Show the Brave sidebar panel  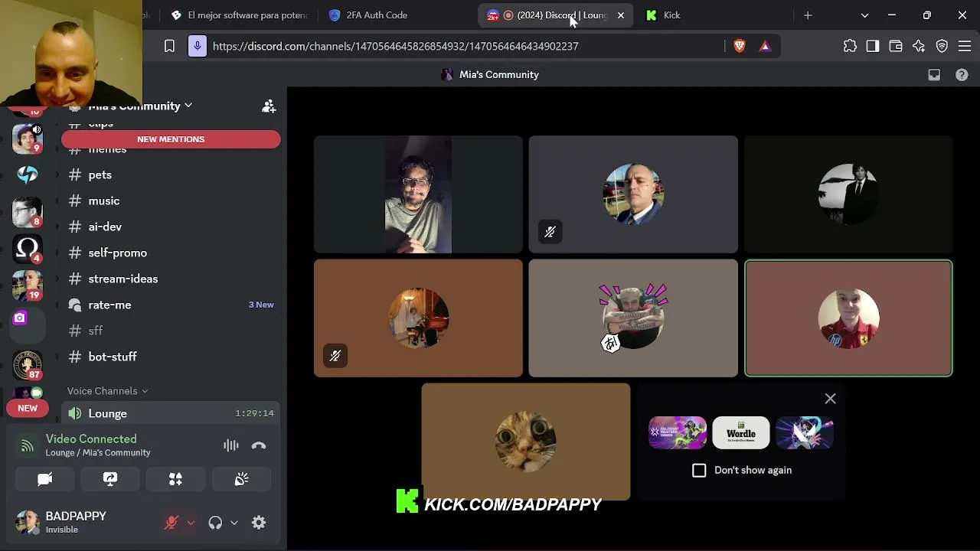(x=873, y=47)
